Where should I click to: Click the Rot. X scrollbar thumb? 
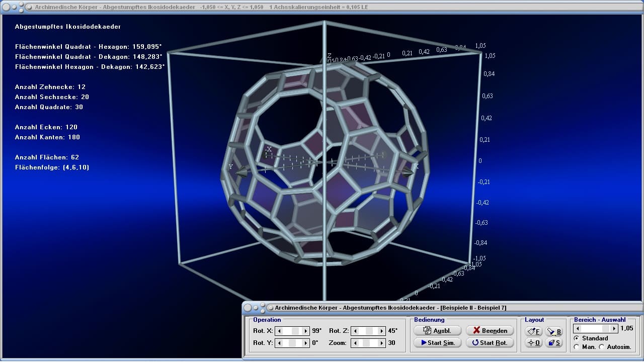coord(295,331)
